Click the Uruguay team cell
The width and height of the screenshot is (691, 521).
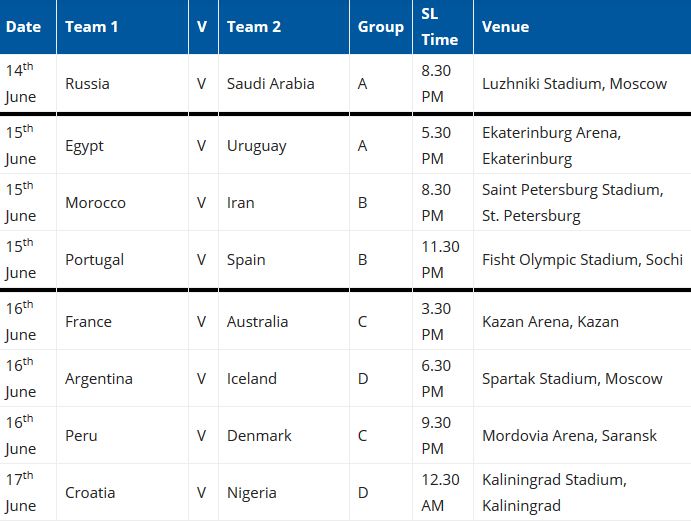pos(284,145)
